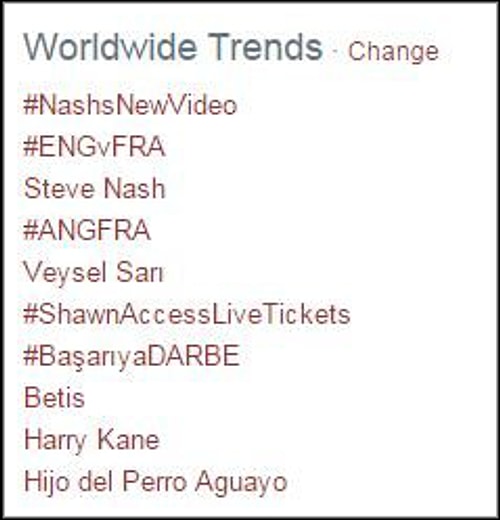See tweets about the Betis topic

coord(54,398)
